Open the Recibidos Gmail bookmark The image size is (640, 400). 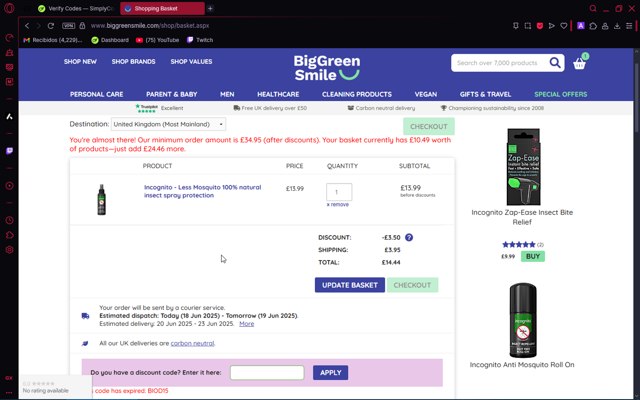click(53, 40)
